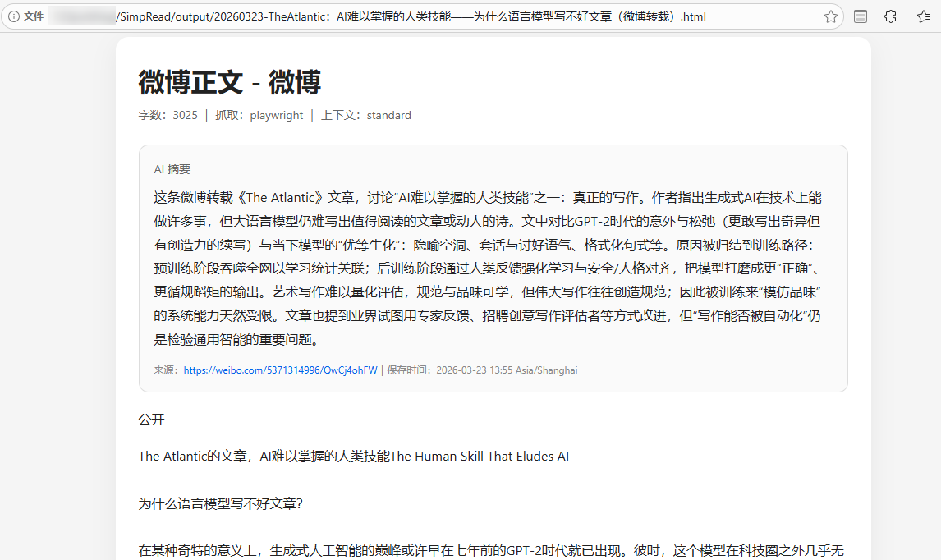Focus the address bar with SimpRead file path
This screenshot has height=560, width=941.
pos(411,16)
